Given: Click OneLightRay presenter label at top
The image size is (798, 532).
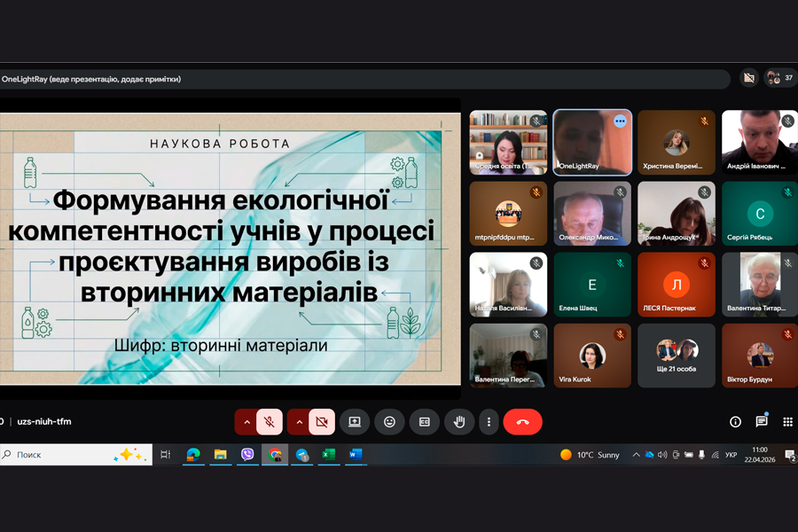Looking at the screenshot, I should coord(91,79).
